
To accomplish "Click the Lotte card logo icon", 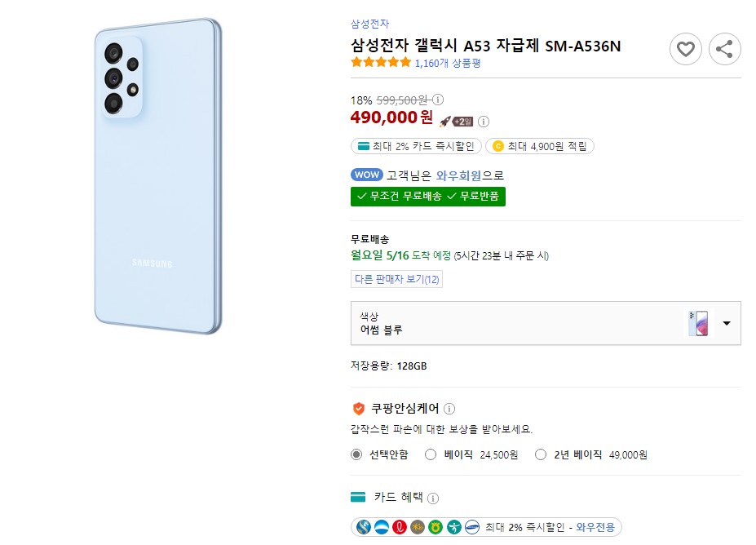I will click(x=400, y=526).
